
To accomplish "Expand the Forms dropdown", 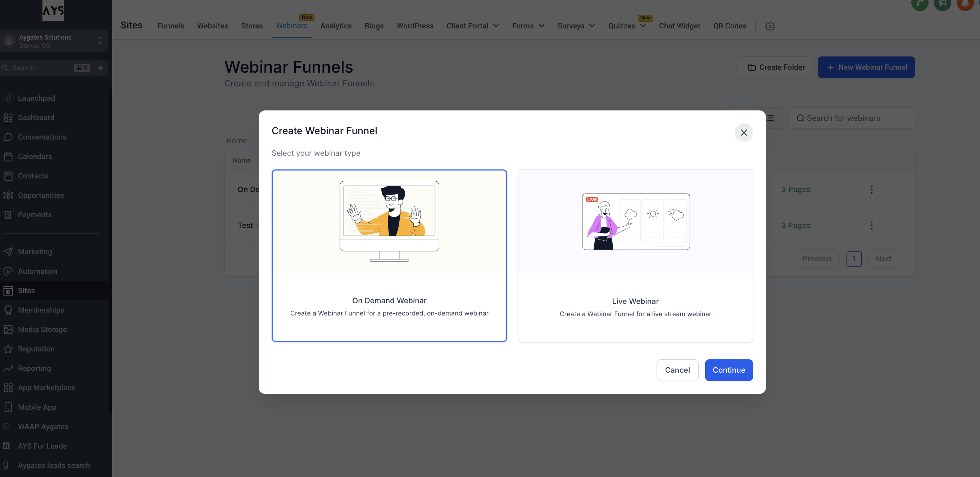I will (x=528, y=26).
